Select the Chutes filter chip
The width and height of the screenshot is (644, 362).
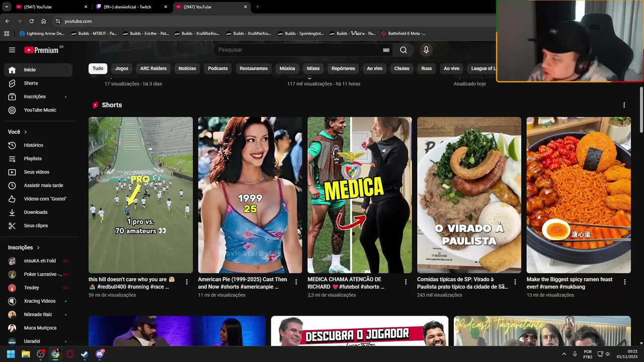tap(402, 68)
